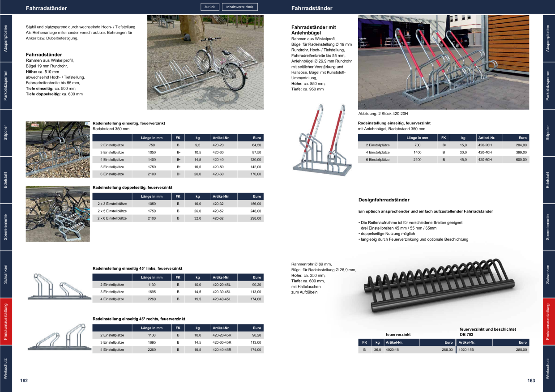Screen dimensions: 555x392
Task: Click price 64,50 Euro
Action: pyautogui.click(x=256, y=145)
